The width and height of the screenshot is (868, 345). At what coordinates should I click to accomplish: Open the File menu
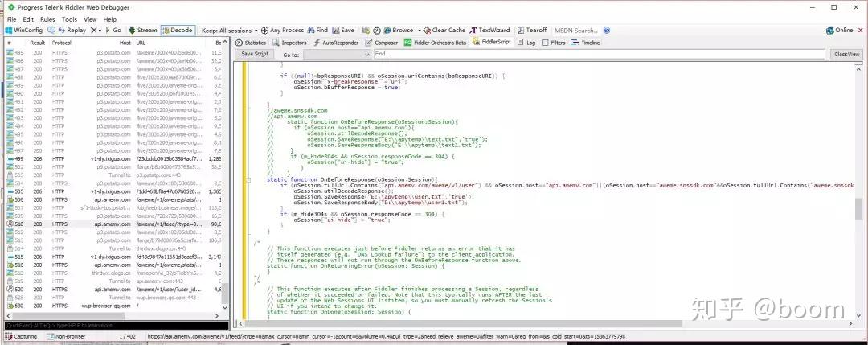[x=11, y=19]
